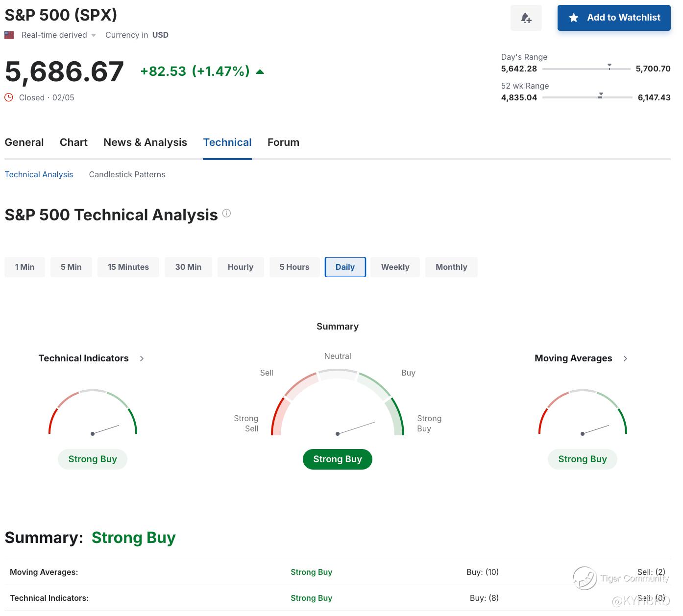Go to the Forum tab
683x616 pixels.
click(283, 142)
